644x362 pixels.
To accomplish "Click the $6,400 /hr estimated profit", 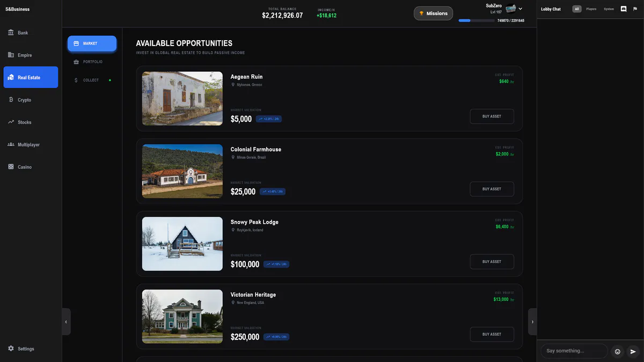I will tap(505, 227).
